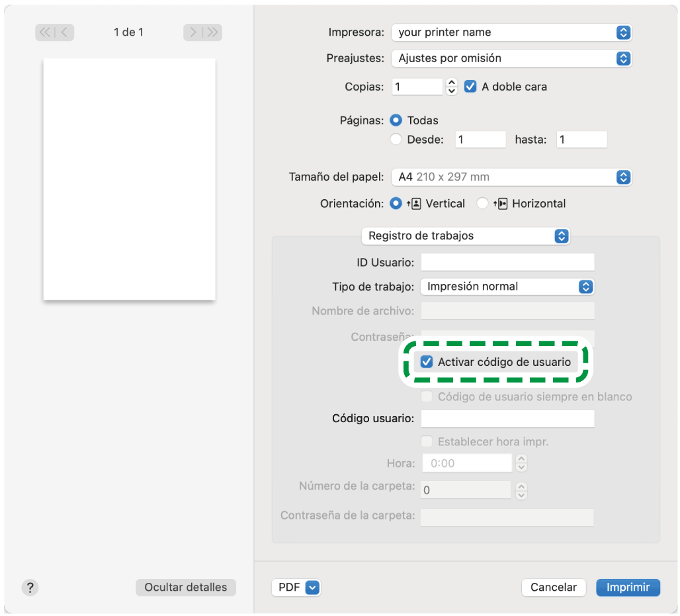Open the Impresora dropdown
Viewport: 680px width, 616px height.
pos(511,32)
